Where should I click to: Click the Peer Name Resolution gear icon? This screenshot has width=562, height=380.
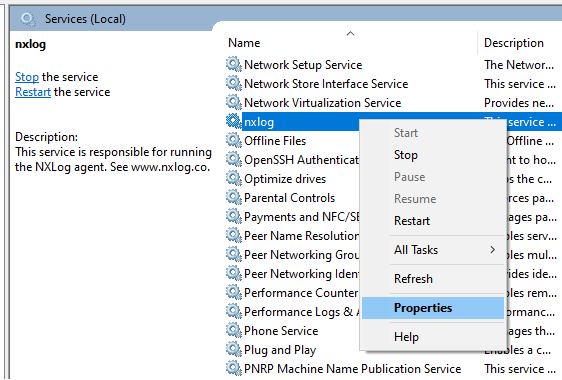point(234,236)
